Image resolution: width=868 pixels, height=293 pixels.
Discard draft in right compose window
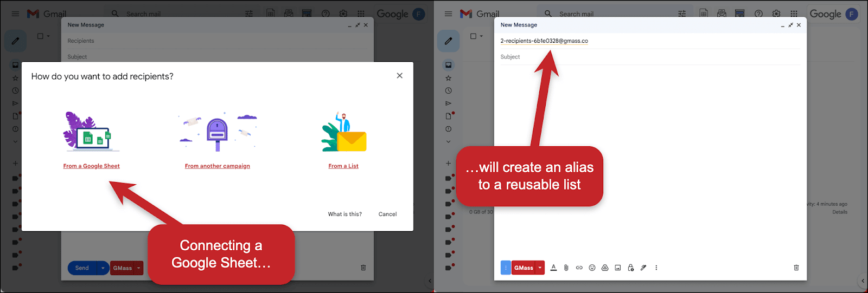tap(796, 268)
